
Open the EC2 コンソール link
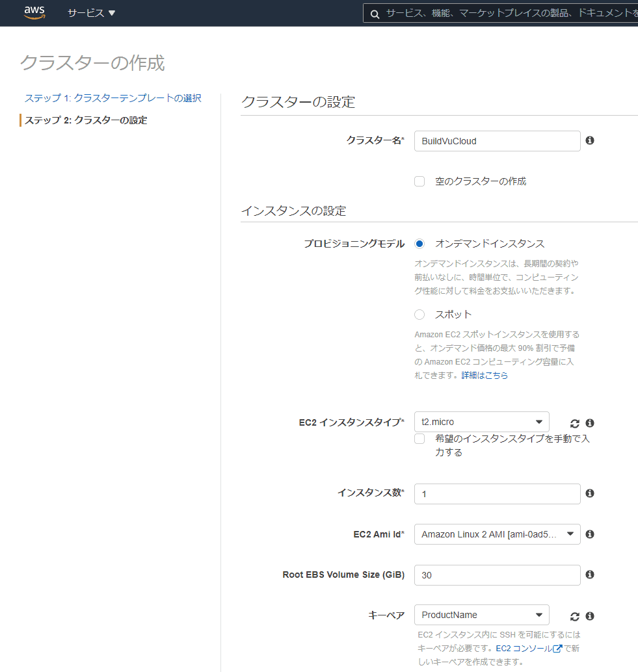(x=524, y=649)
